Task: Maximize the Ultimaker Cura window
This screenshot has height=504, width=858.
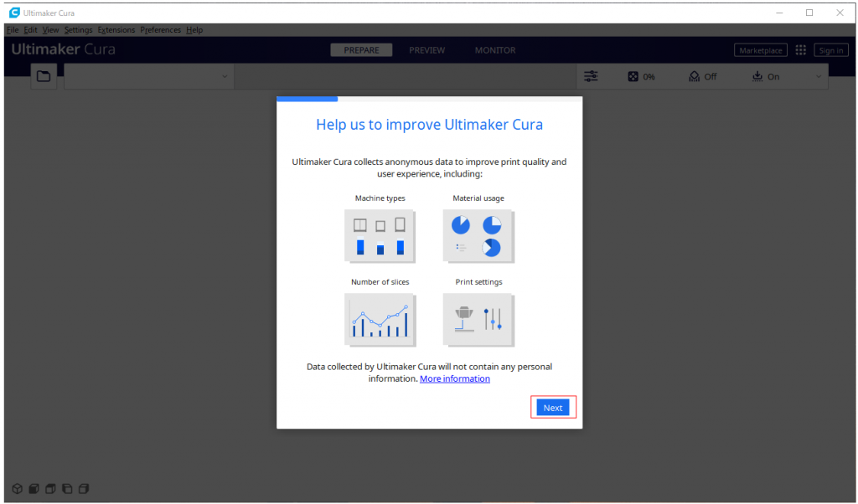Action: [809, 13]
